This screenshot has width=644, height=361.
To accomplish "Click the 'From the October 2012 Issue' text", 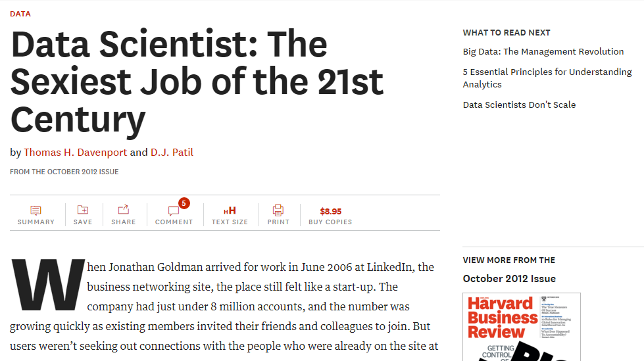I will click(x=64, y=172).
